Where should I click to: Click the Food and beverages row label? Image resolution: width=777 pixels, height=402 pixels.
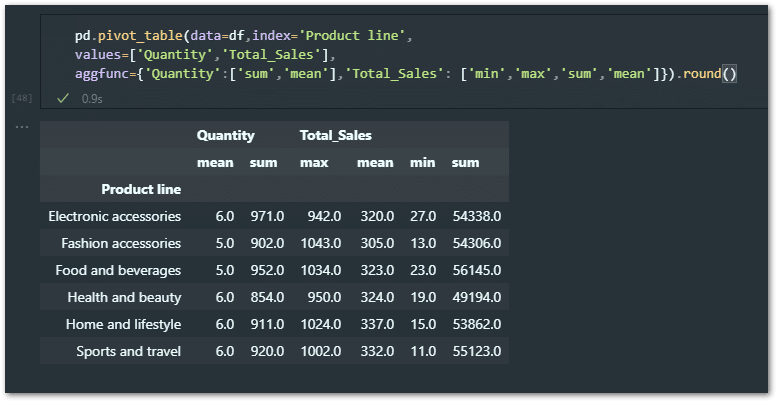tap(119, 270)
